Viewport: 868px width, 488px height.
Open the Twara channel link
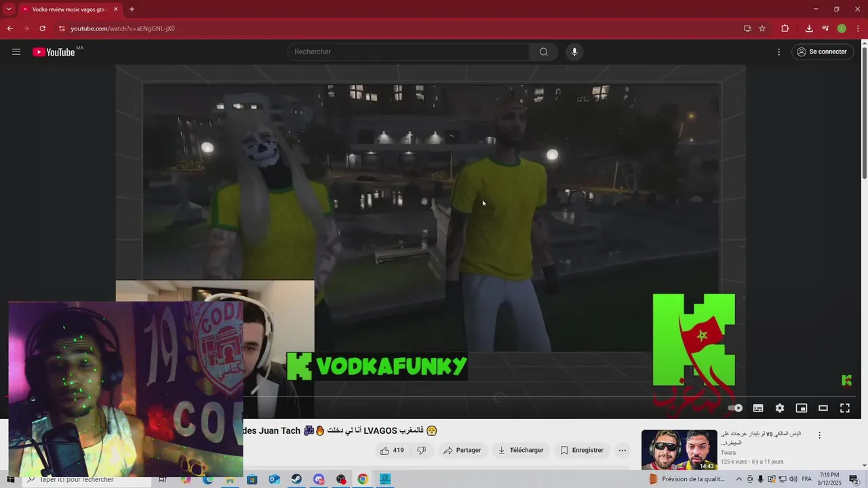728,453
